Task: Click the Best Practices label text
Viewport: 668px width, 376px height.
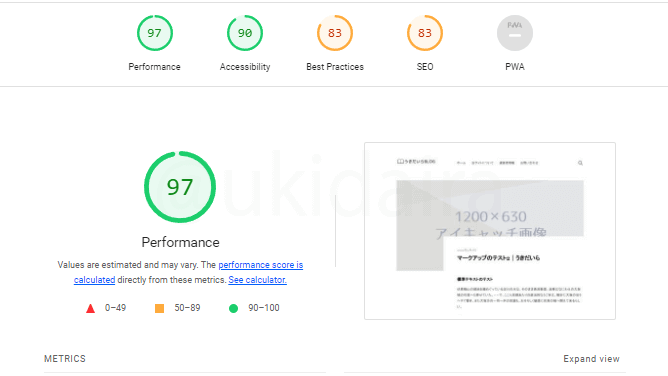Action: click(335, 67)
